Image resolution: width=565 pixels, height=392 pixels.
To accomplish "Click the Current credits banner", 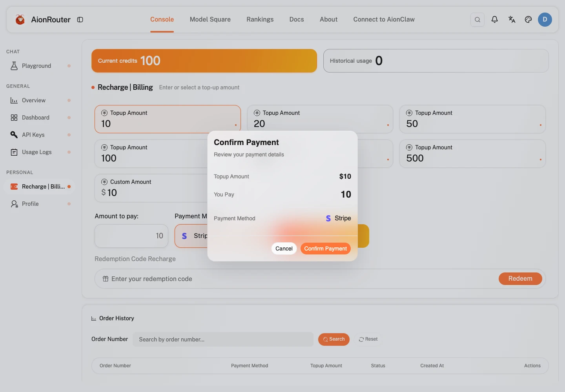I will click(x=204, y=61).
